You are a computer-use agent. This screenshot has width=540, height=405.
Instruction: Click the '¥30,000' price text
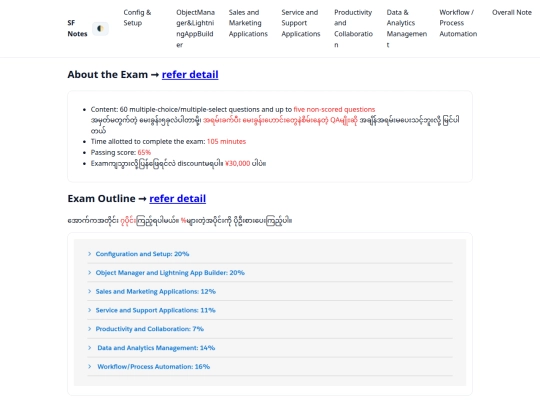coord(238,163)
